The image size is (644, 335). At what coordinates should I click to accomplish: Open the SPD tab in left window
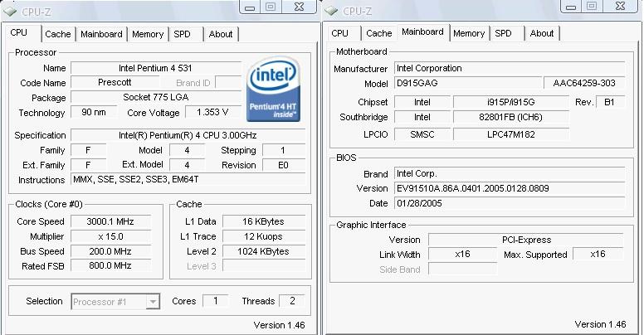click(x=182, y=34)
